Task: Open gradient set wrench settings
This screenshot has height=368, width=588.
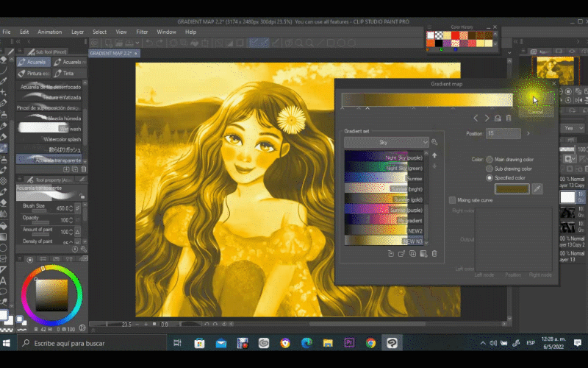Action: [434, 142]
